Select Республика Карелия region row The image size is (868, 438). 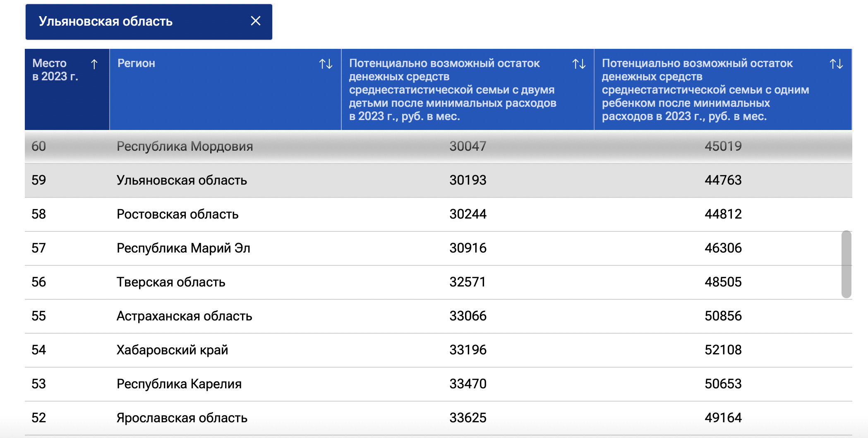tap(179, 384)
